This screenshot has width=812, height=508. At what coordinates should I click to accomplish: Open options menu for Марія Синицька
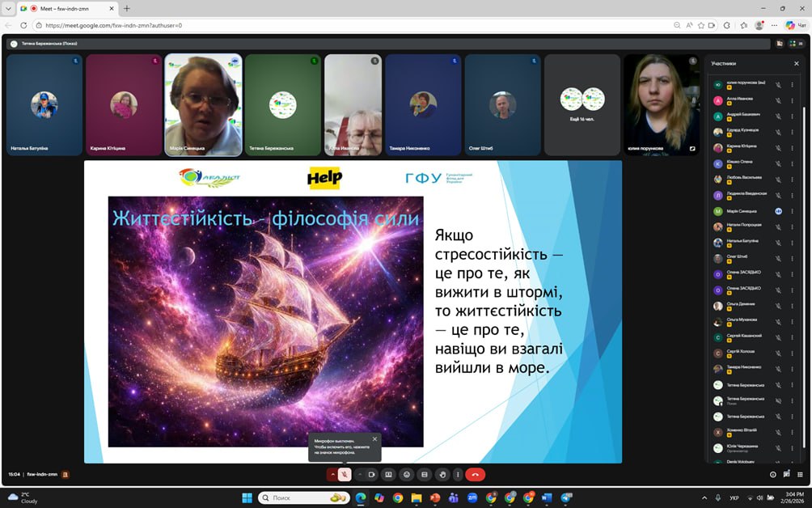tap(792, 211)
